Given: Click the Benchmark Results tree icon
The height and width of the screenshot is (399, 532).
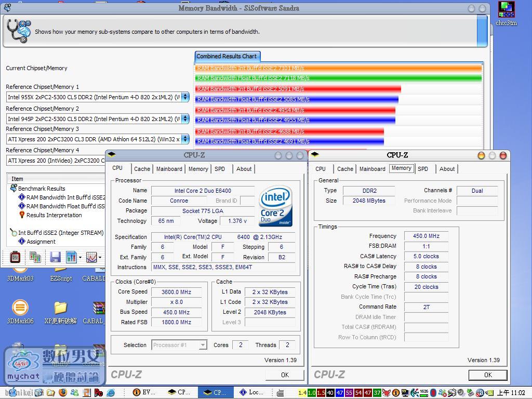Looking at the screenshot, I should coord(14,188).
